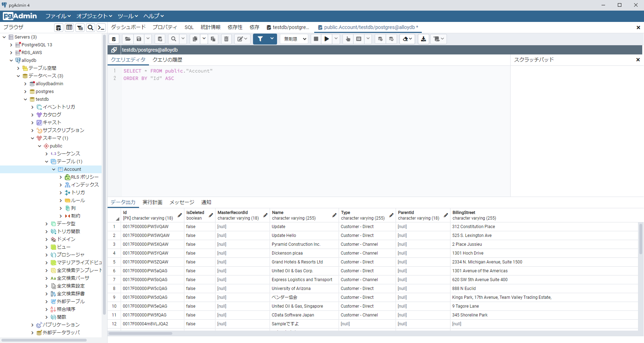Switch to the 実行計画 tab
Image resolution: width=644 pixels, height=343 pixels.
(153, 202)
